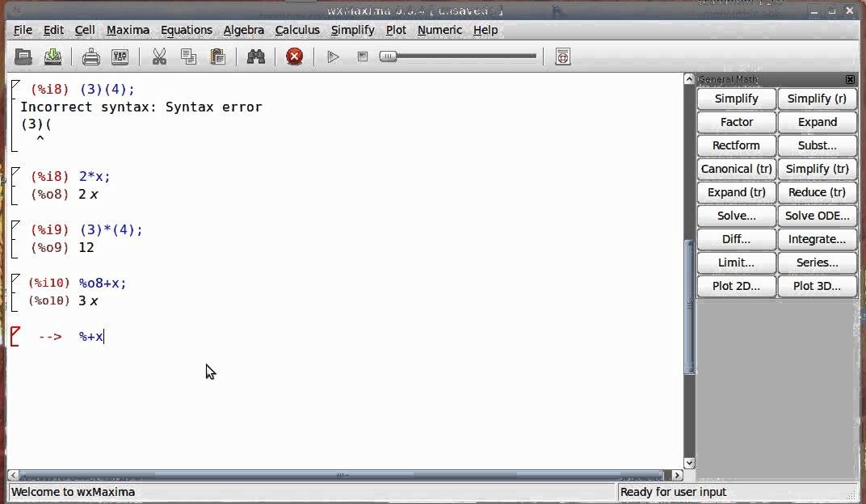Image resolution: width=866 pixels, height=504 pixels.
Task: Open the Edit menu
Action: [x=53, y=30]
